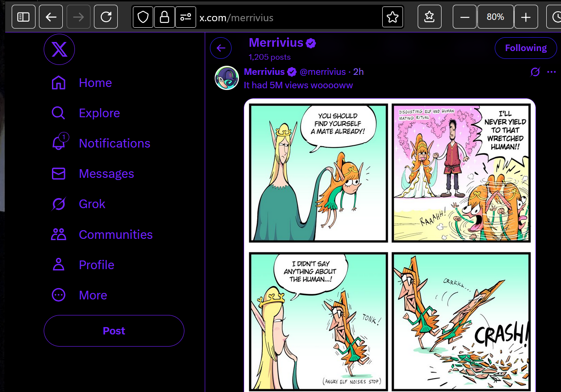Toggle the Following button for Merrivius
561x392 pixels.
coord(526,48)
